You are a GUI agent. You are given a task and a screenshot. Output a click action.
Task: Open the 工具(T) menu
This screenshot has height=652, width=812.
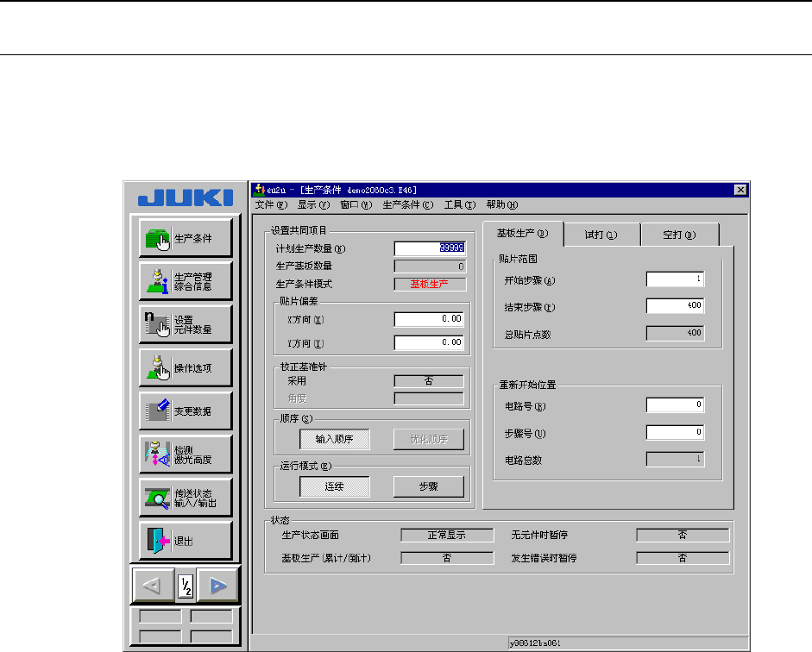pyautogui.click(x=459, y=205)
